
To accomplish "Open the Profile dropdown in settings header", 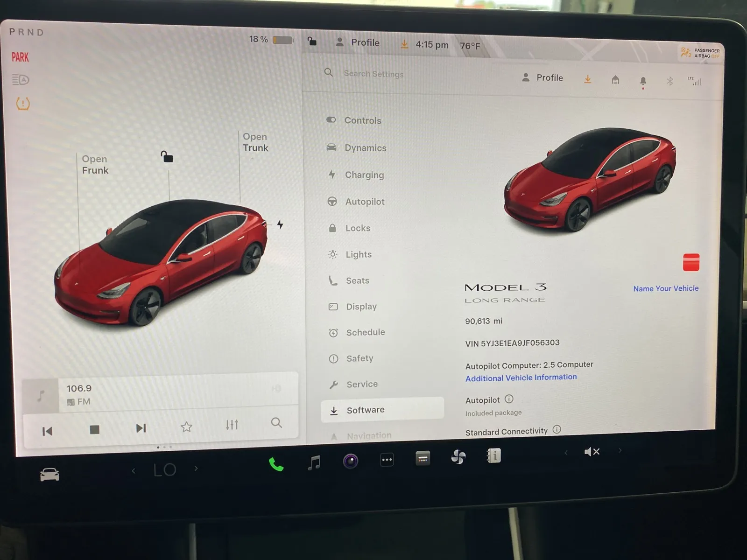I will click(x=543, y=78).
